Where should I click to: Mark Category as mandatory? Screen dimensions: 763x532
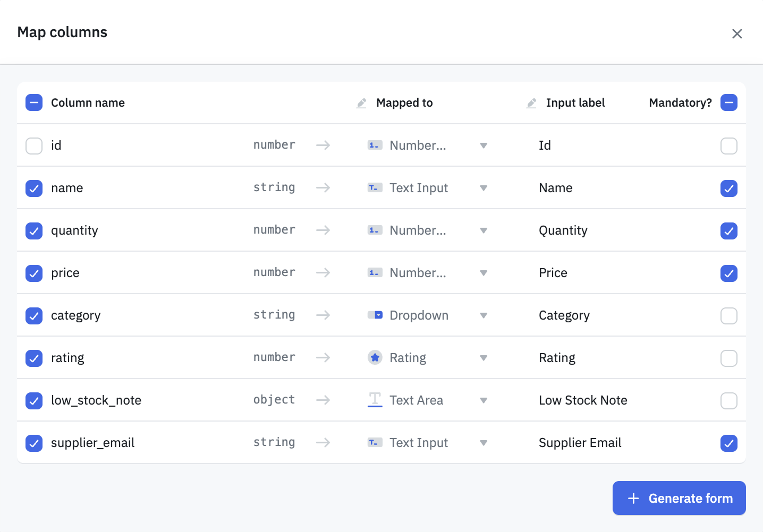[728, 315]
